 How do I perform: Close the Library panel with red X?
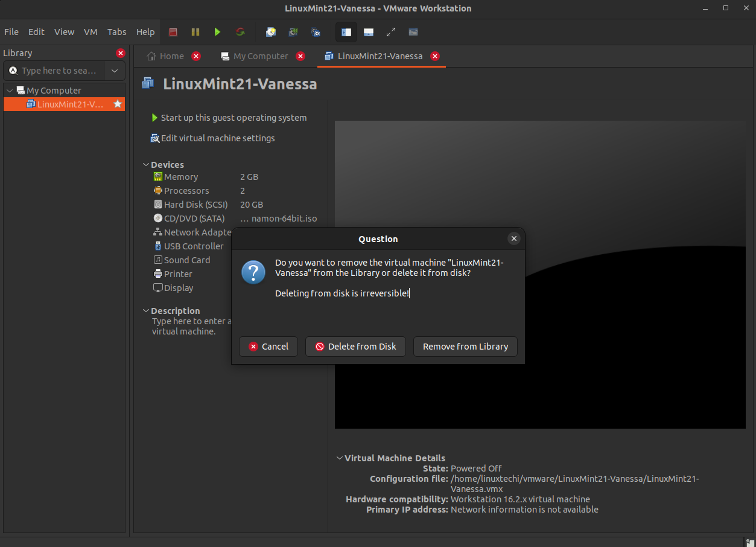pyautogui.click(x=121, y=53)
